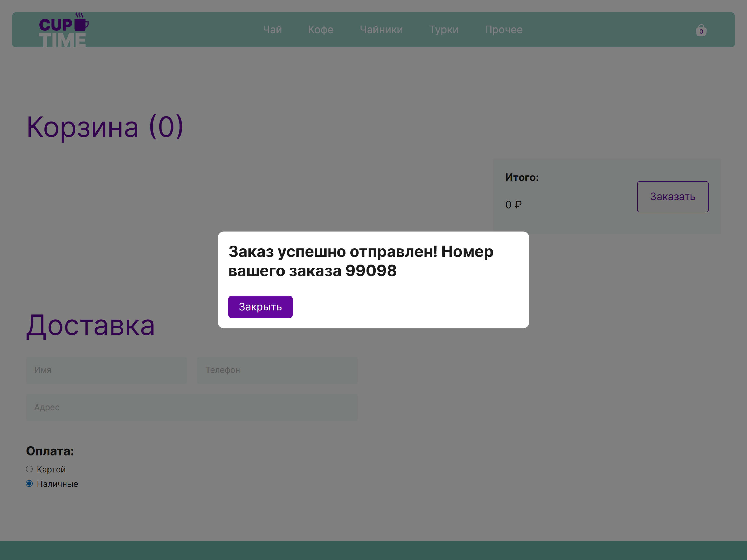Image resolution: width=747 pixels, height=560 pixels.
Task: Open the Чайники category
Action: coord(381,30)
